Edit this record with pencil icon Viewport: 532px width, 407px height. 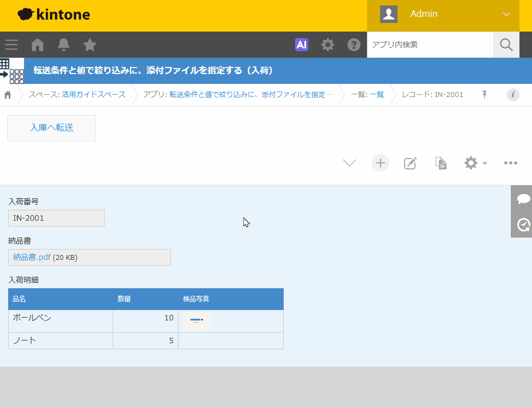pos(410,163)
